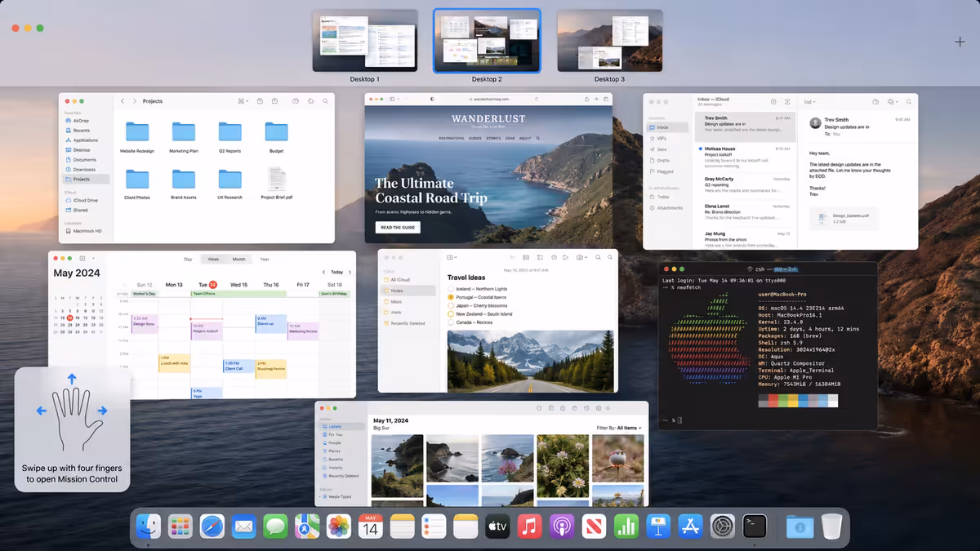
Task: Uncheck Portugal – Coastal towns item
Action: (x=451, y=298)
